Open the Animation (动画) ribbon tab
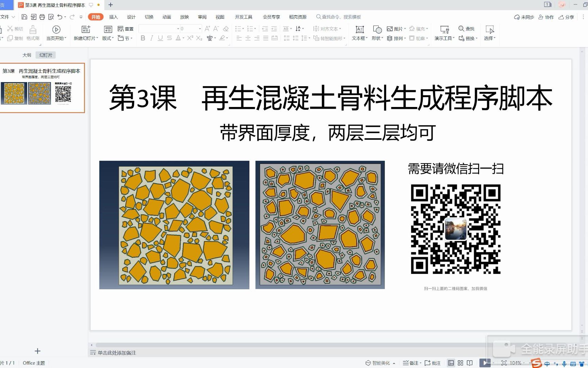588x368 pixels. pos(166,17)
